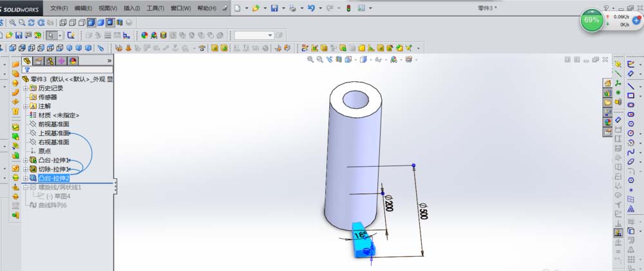Toggle Shaded display style icon
Viewport: 644px width, 271px height.
[100, 23]
